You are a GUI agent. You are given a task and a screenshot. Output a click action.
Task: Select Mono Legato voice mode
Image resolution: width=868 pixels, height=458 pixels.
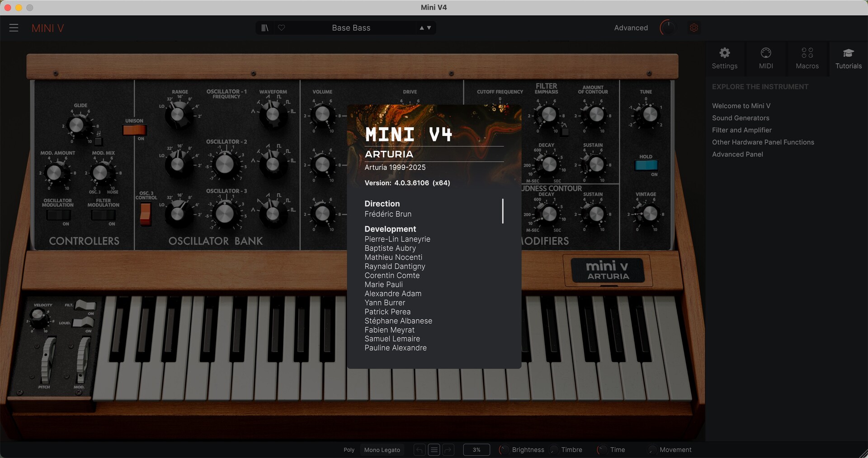382,450
